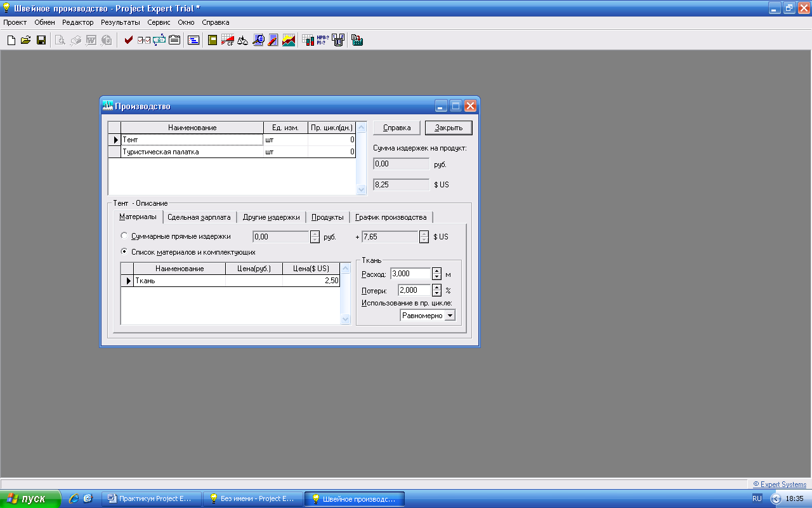Image resolution: width=812 pixels, height=508 pixels.
Task: Click the Потери input field with 2,000
Action: [x=414, y=290]
